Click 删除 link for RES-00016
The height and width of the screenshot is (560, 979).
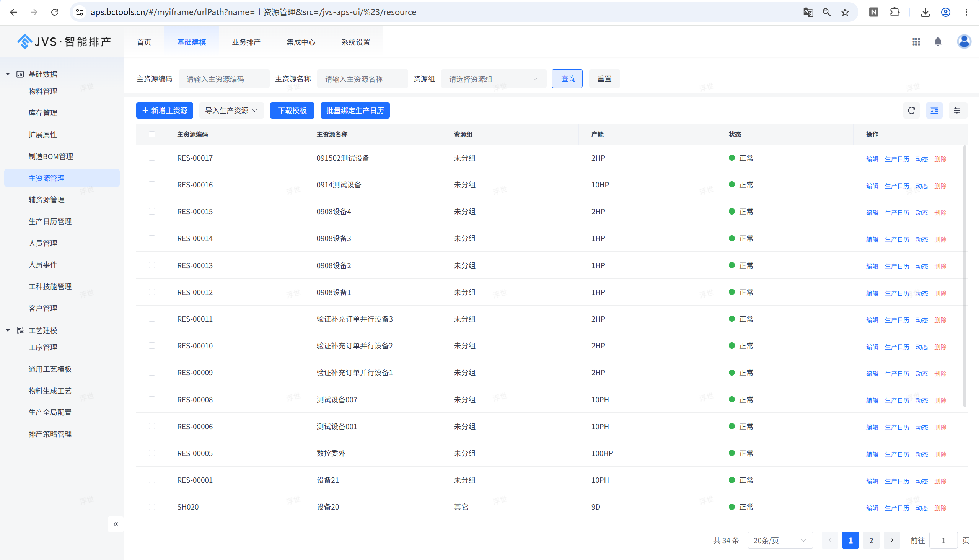click(940, 186)
